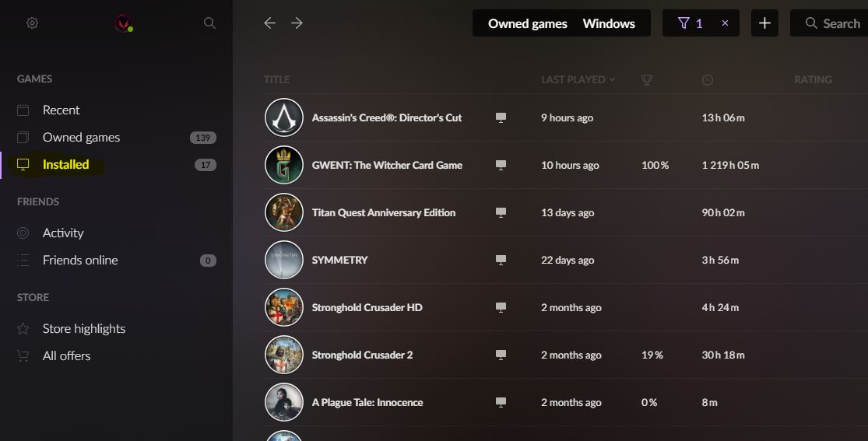868x441 pixels.
Task: Click the filter funnel icon
Action: click(684, 23)
